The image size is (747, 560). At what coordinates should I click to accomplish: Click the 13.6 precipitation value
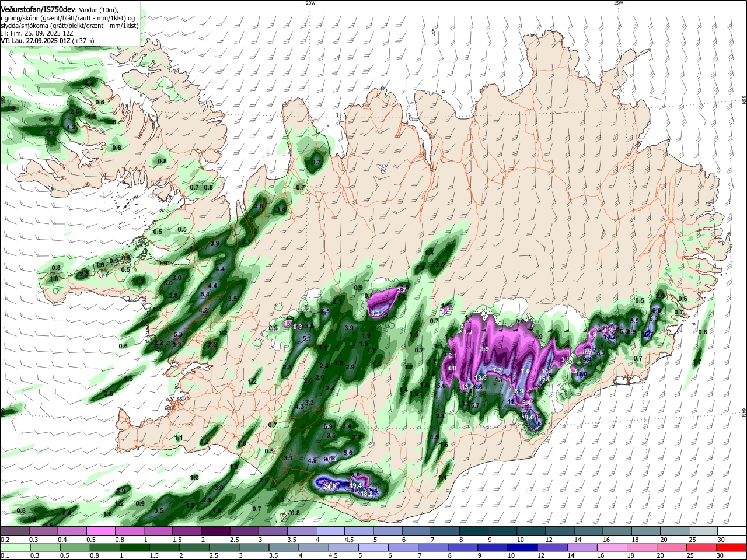click(481, 378)
